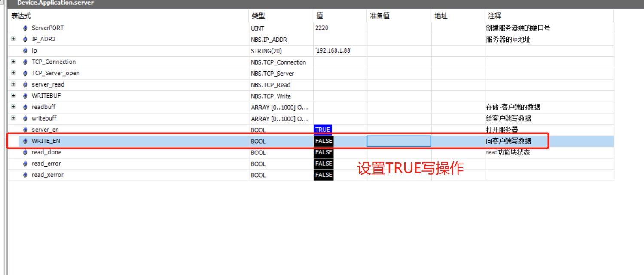This screenshot has width=644, height=275.
Task: Select the ServerPORT expression name
Action: tap(48, 28)
